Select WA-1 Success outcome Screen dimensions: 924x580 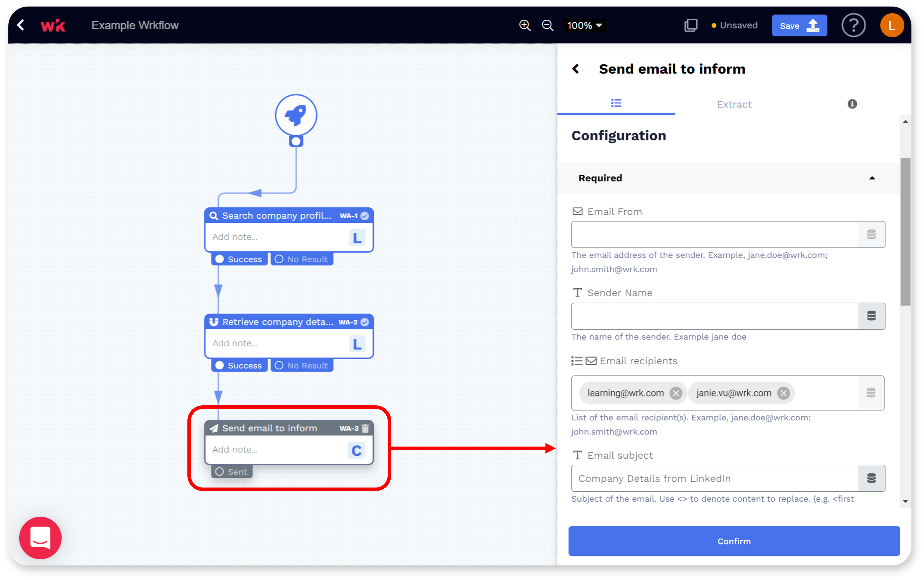click(239, 259)
